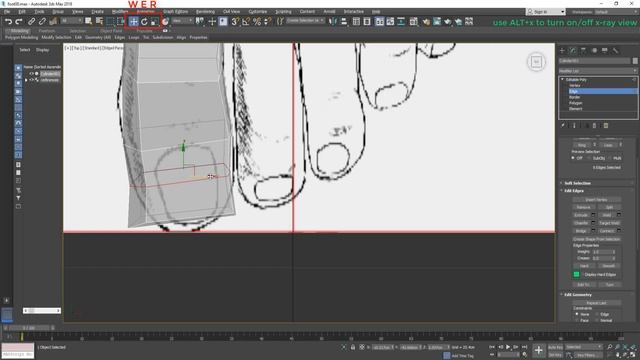Select the Polygon sub-object level in stack
The image size is (640, 360).
pos(576,103)
